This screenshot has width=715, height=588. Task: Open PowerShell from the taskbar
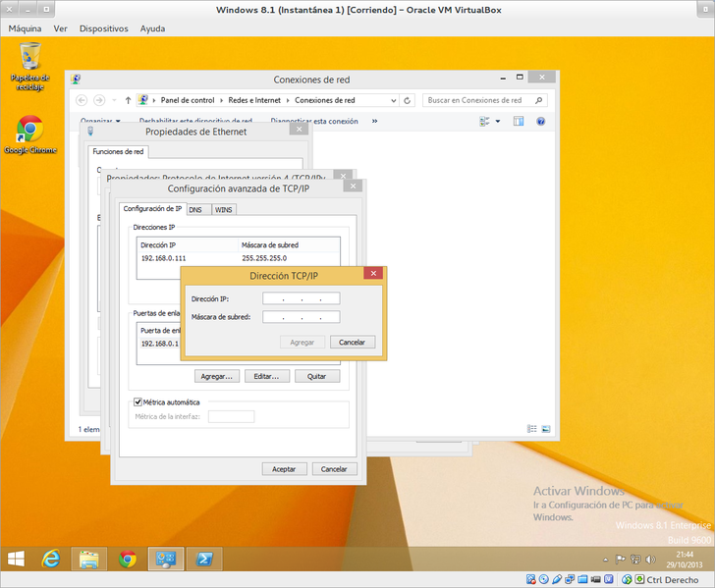click(x=204, y=559)
